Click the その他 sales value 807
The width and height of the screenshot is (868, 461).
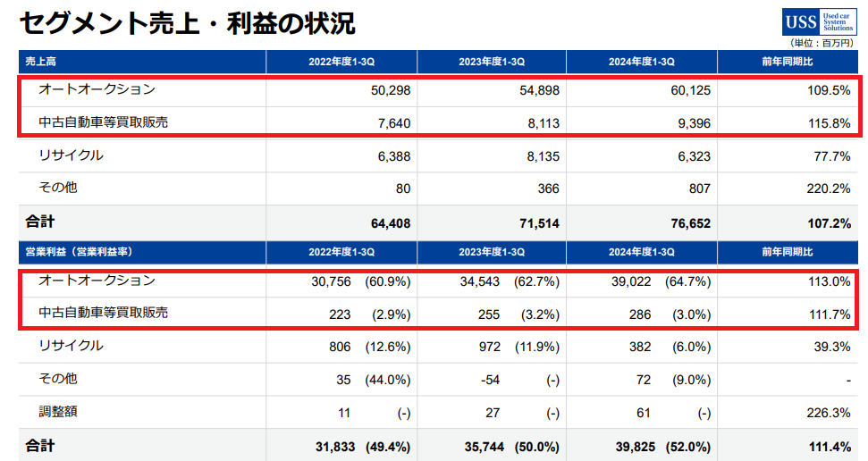(x=700, y=189)
